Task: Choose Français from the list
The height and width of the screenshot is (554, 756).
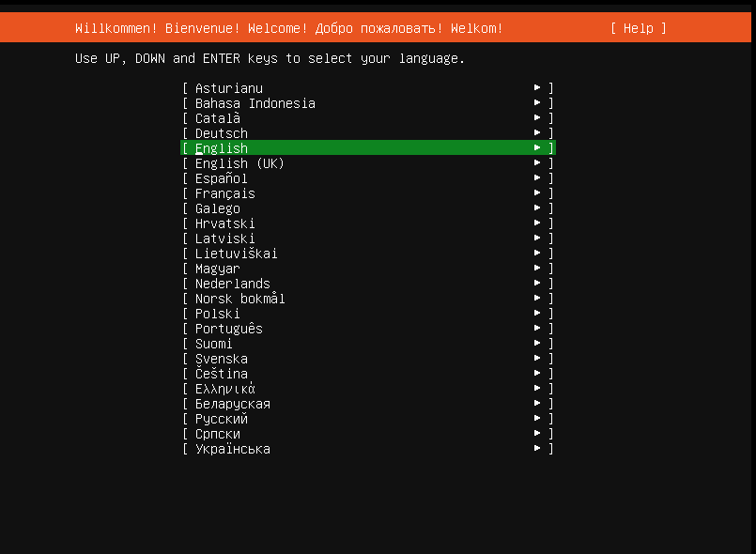Action: pos(368,193)
